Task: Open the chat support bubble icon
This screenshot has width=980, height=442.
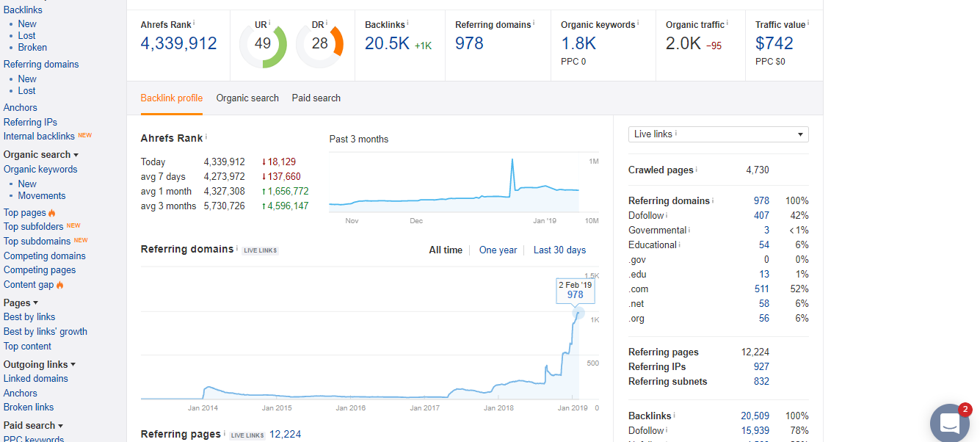Action: pos(949,423)
